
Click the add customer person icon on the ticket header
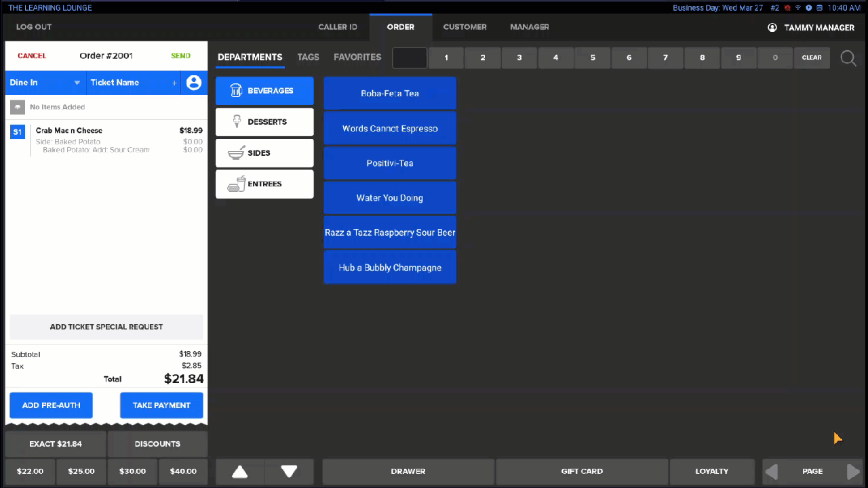pos(194,82)
